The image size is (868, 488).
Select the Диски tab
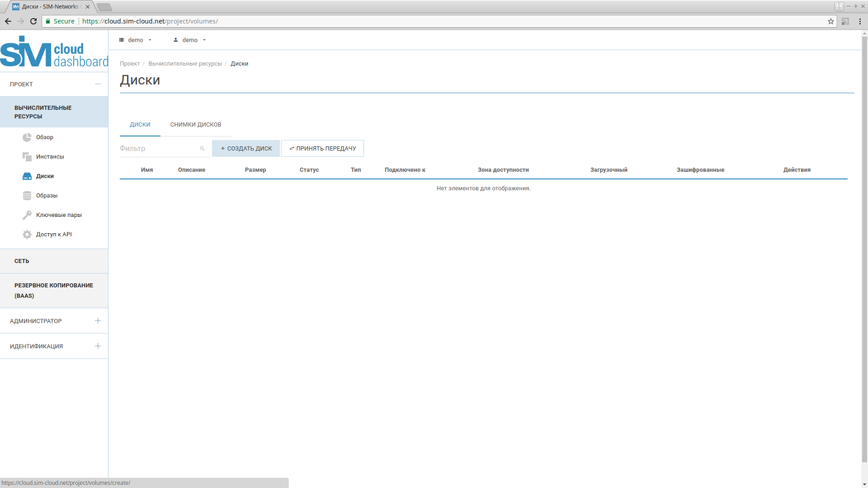click(x=140, y=125)
